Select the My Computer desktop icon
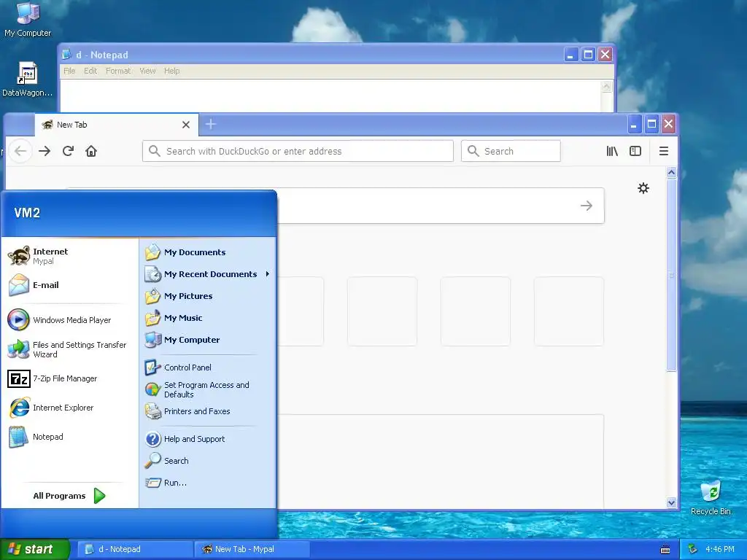747x560 pixels. [28, 20]
